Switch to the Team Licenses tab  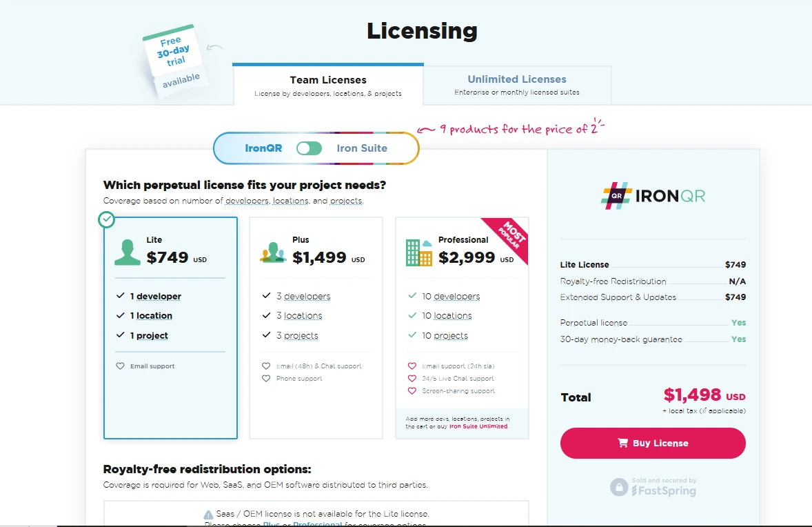tap(328, 86)
